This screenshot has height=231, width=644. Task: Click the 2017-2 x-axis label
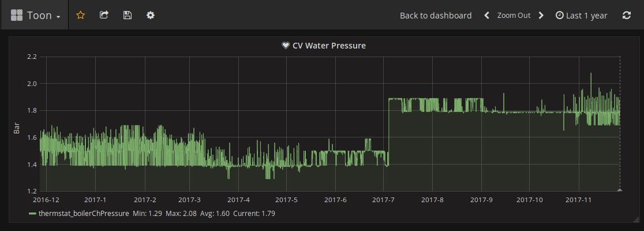tap(145, 200)
